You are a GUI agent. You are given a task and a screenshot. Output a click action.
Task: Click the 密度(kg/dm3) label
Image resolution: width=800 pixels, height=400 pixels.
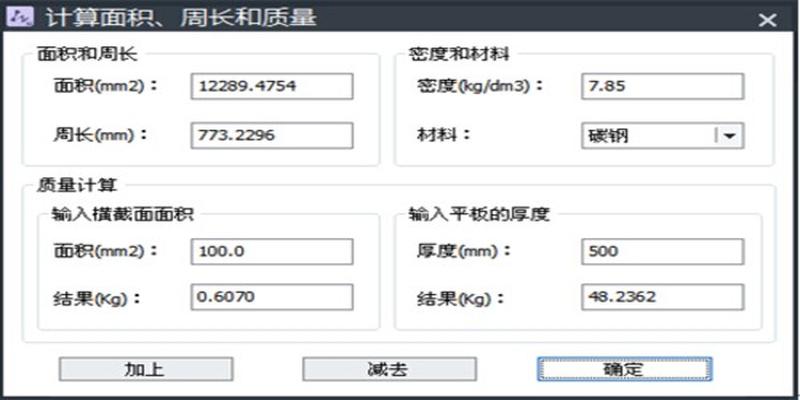coord(479,86)
